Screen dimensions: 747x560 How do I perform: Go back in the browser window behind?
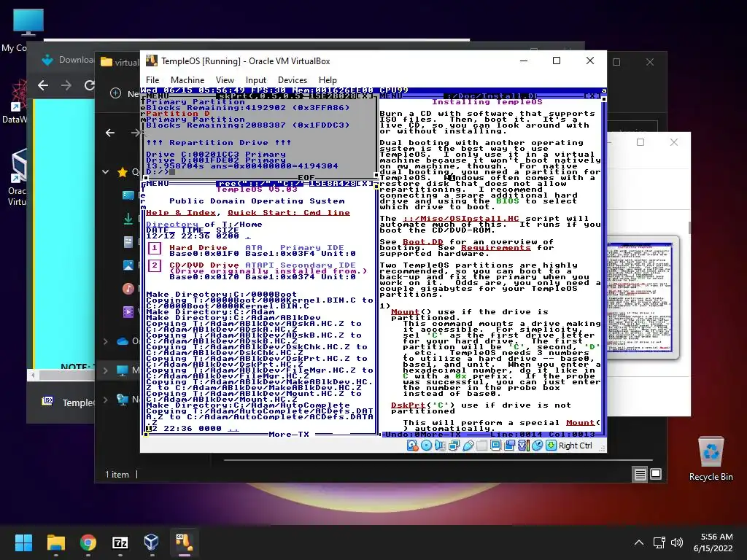43,85
